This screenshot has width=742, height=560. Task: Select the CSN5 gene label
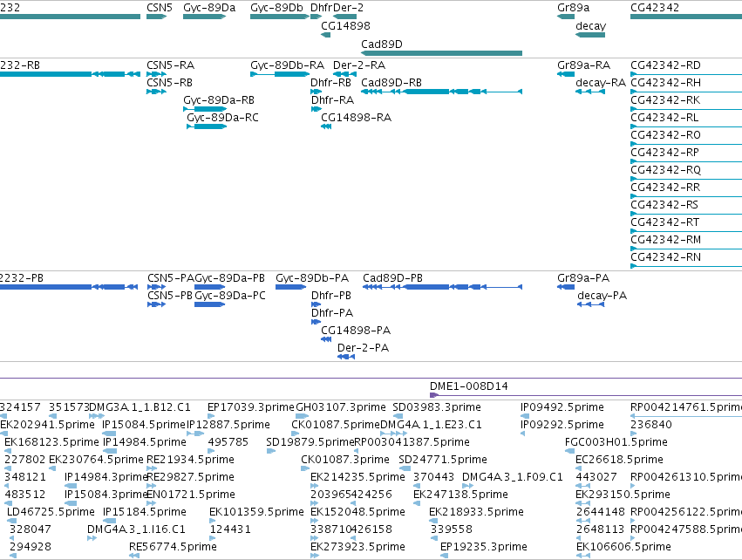tap(160, 8)
